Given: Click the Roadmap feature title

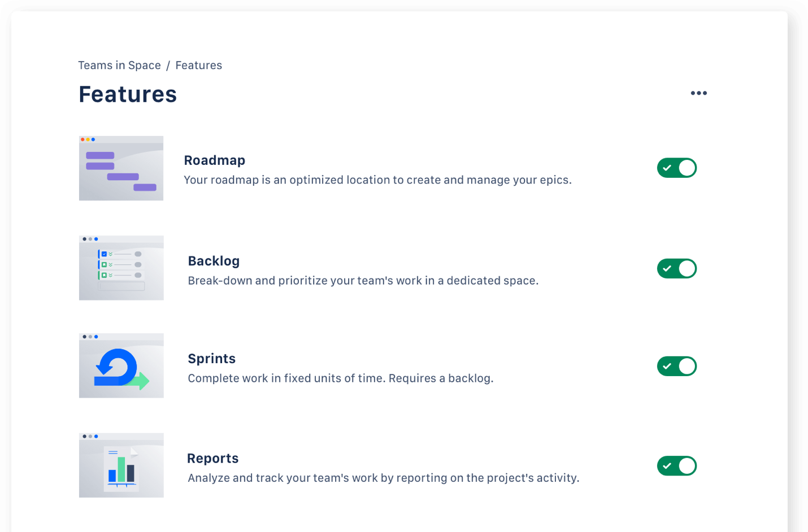Looking at the screenshot, I should click(214, 160).
